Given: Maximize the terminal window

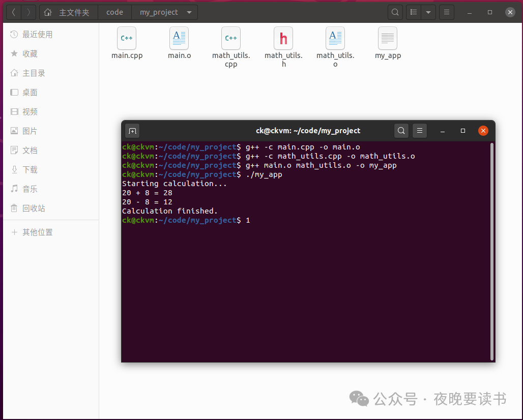Looking at the screenshot, I should point(462,131).
